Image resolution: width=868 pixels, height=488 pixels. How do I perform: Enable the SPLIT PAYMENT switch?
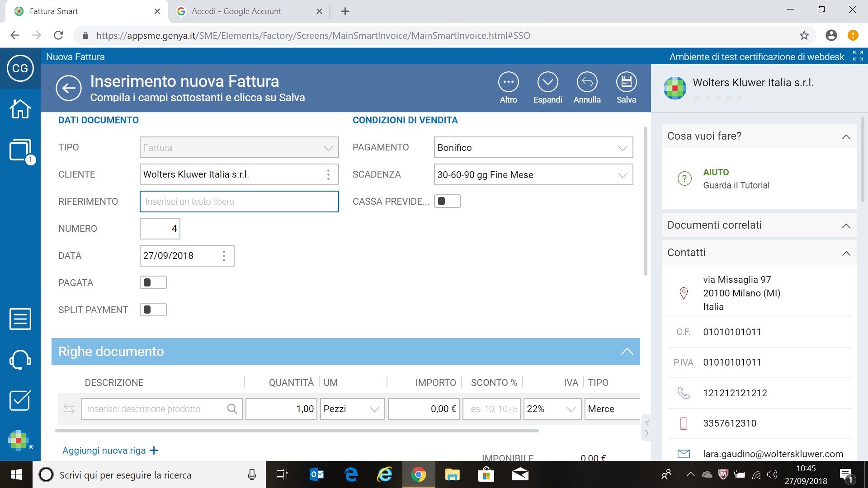[x=153, y=310]
